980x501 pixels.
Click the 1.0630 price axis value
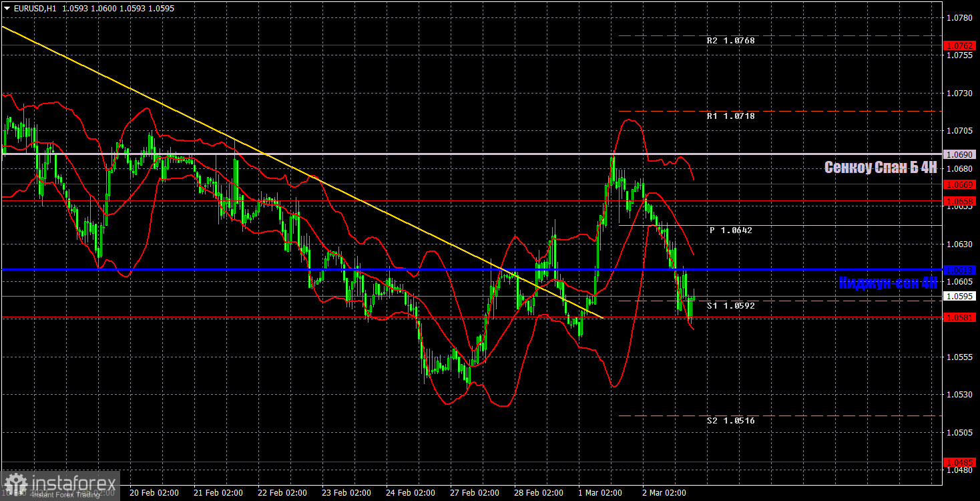click(960, 244)
